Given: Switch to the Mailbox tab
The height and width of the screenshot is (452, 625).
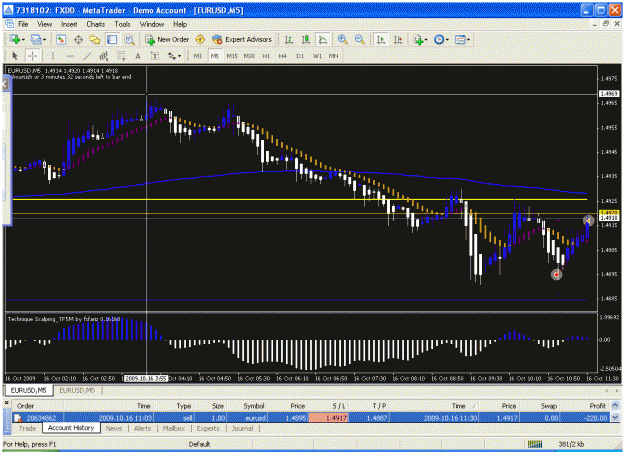Looking at the screenshot, I should [174, 428].
